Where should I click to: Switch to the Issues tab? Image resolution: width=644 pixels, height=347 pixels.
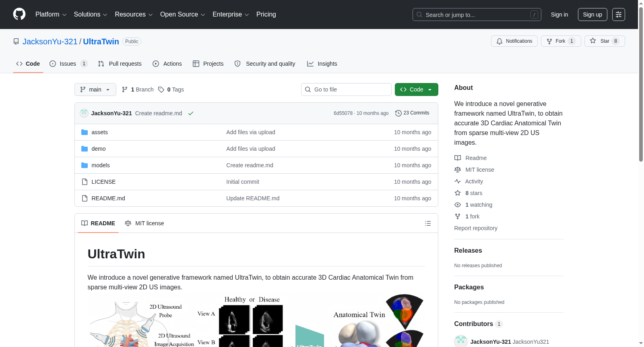[x=68, y=64]
